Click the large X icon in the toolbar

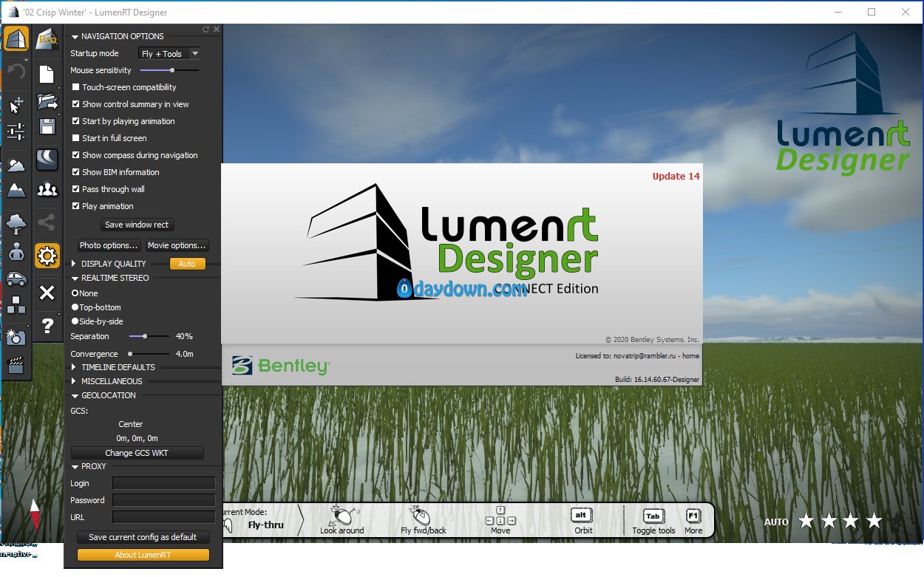tap(47, 293)
